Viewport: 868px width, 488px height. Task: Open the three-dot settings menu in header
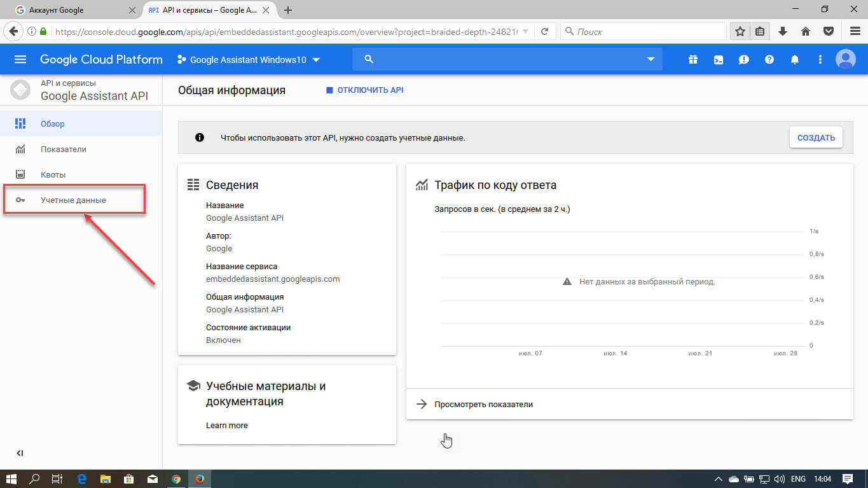[820, 59]
